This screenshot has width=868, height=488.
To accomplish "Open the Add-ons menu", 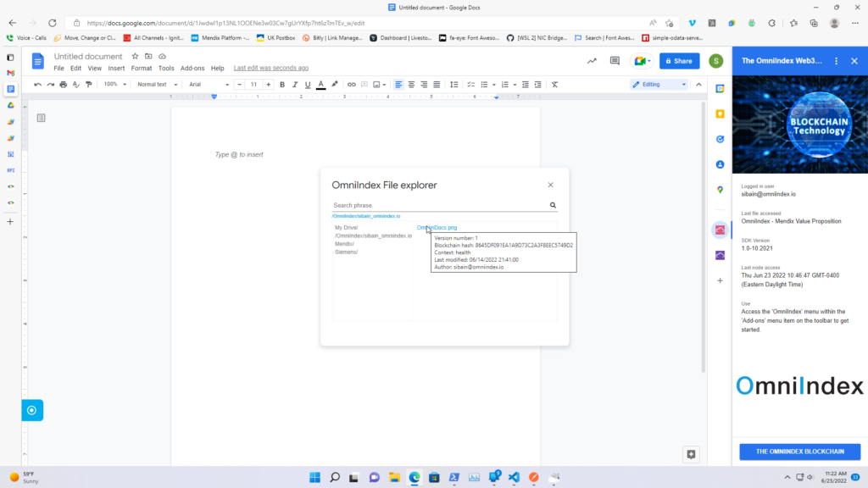I will click(x=192, y=68).
